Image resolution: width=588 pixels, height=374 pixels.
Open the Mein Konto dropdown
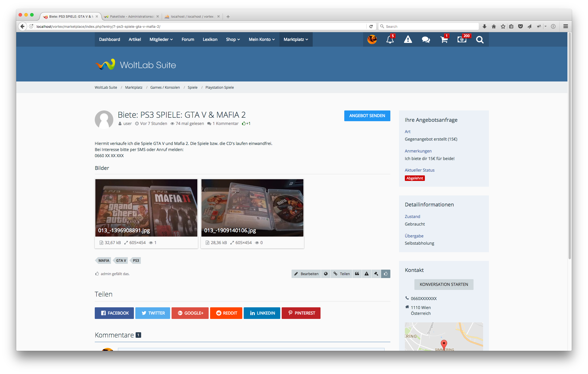261,39
